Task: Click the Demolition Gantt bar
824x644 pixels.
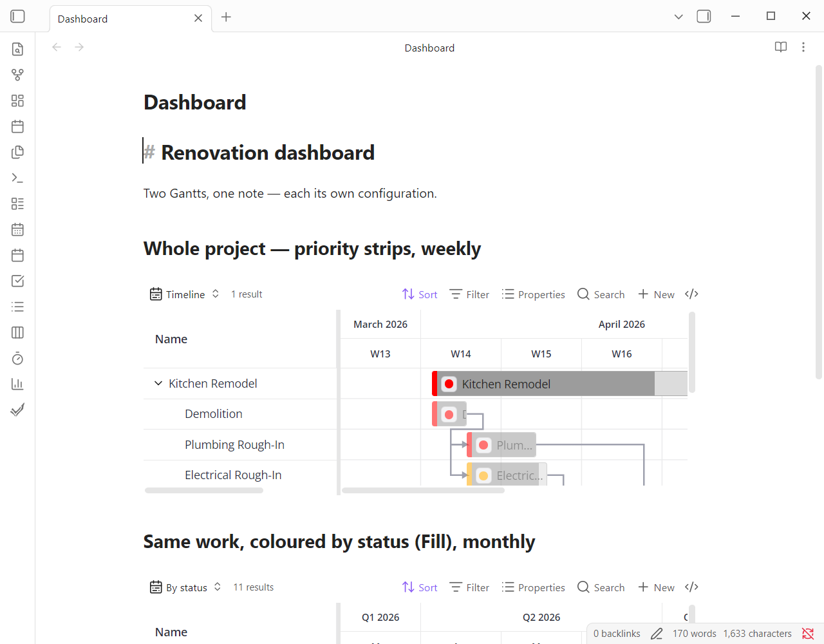Action: [449, 414]
